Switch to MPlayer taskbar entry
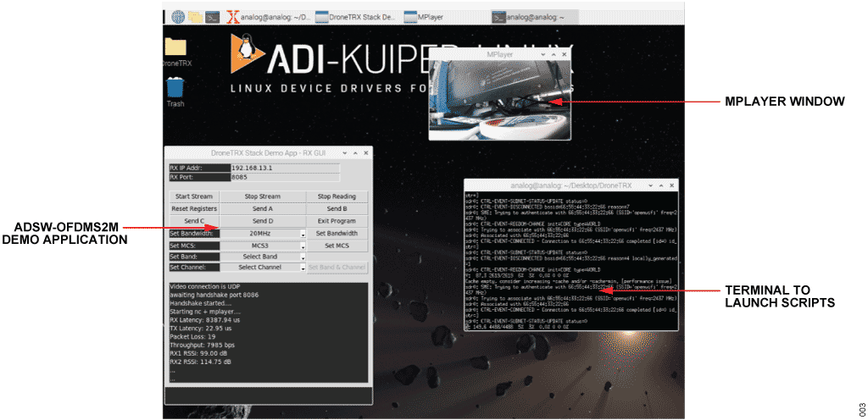Screen dimensions: 868x420 coord(424,17)
